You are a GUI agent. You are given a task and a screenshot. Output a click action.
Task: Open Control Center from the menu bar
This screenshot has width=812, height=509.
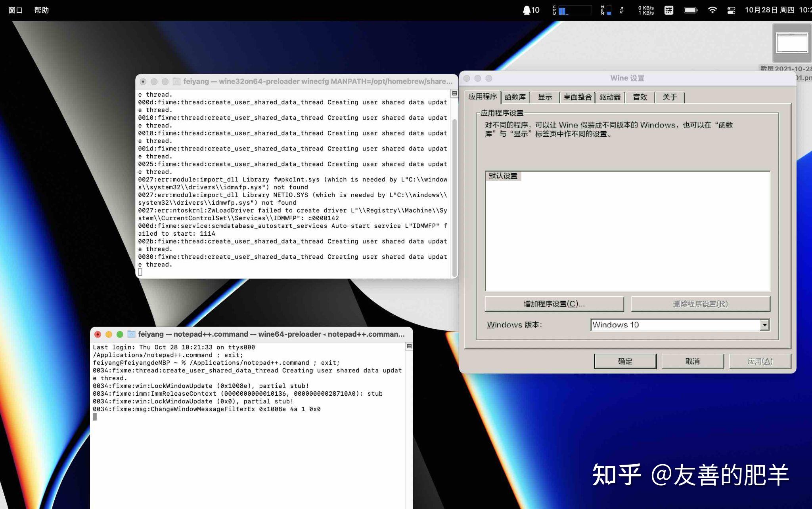(x=731, y=9)
